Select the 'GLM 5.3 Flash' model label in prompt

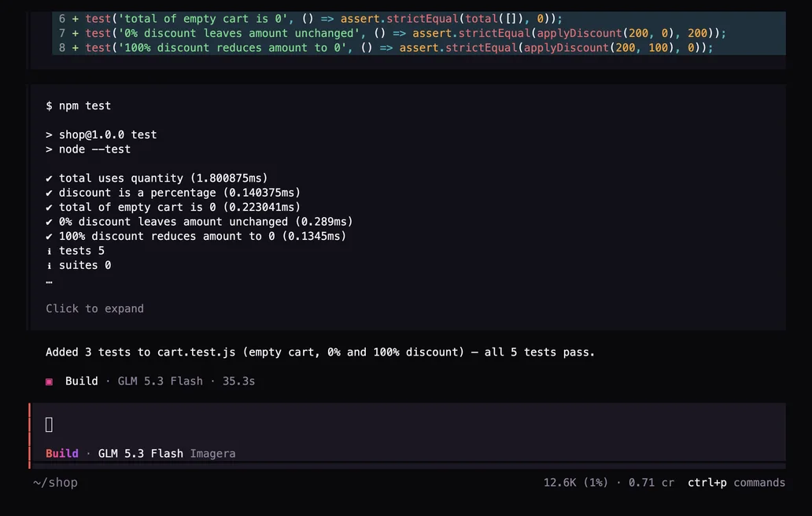tap(140, 453)
